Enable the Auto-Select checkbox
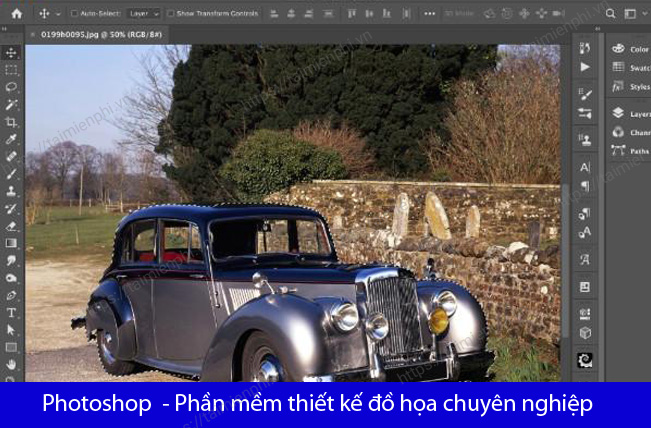 [74, 14]
